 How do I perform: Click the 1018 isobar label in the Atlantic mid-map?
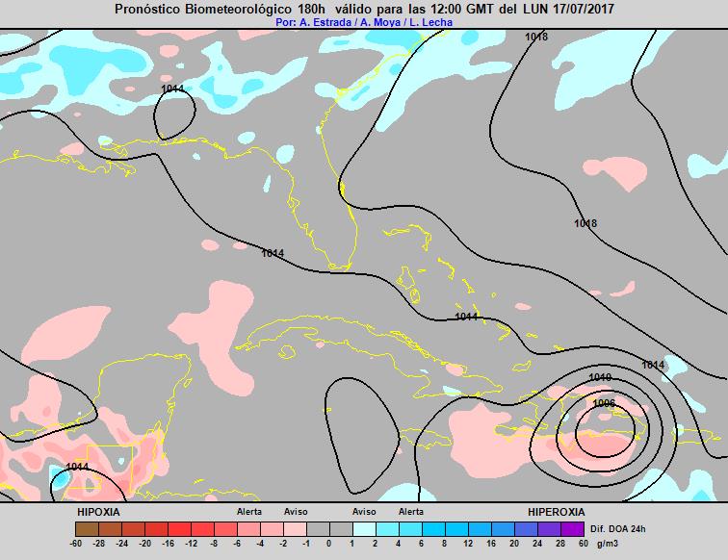[x=585, y=223]
